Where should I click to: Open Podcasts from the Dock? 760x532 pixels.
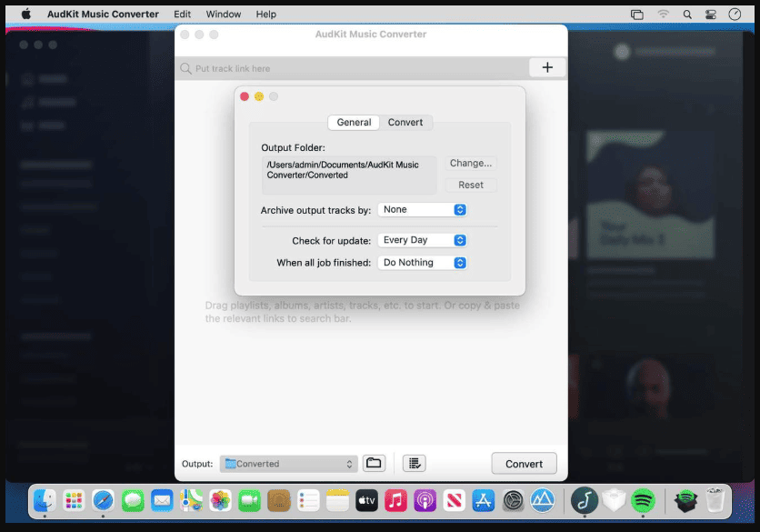[x=425, y=500]
